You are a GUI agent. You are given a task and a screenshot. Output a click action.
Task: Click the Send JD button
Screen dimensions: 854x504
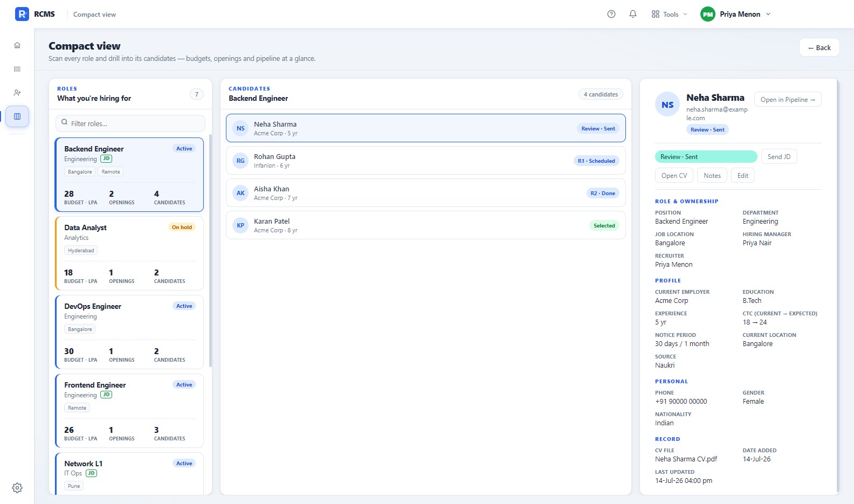pyautogui.click(x=779, y=157)
